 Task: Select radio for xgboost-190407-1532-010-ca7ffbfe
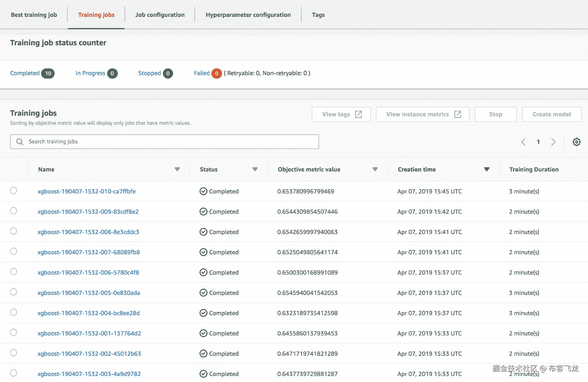click(14, 190)
